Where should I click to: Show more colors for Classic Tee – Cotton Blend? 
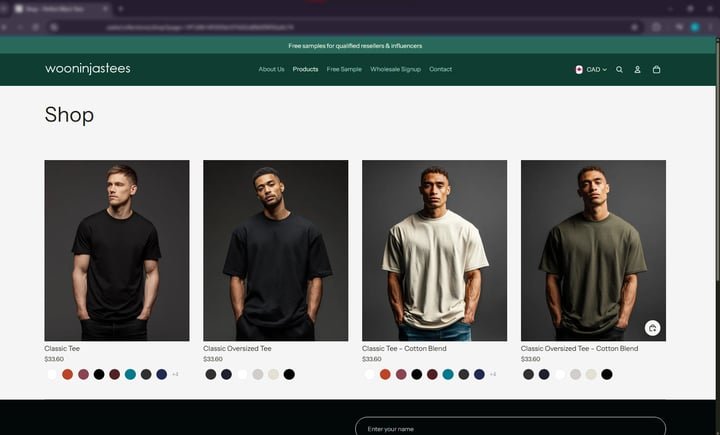[x=493, y=374]
